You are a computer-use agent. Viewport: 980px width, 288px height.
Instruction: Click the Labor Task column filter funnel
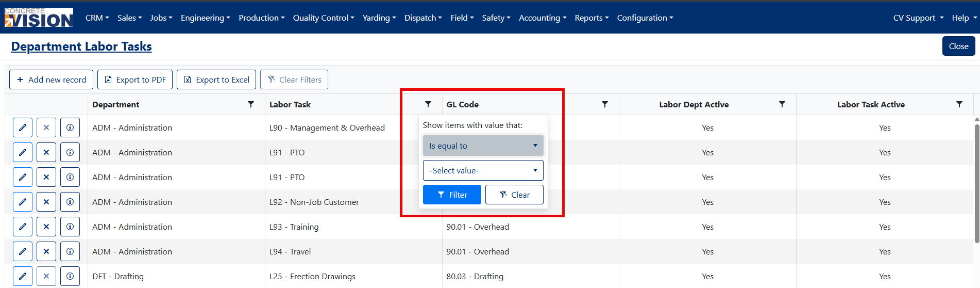[428, 104]
